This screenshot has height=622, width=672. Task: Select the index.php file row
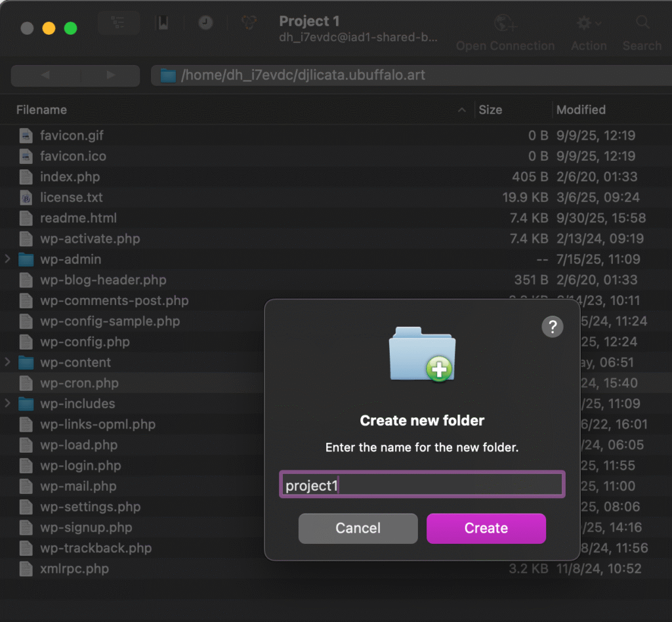click(x=70, y=176)
